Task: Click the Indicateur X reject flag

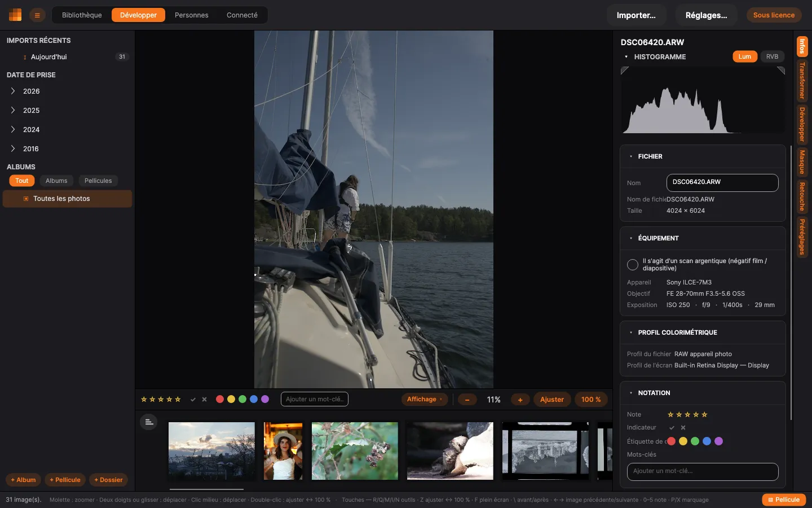Action: pos(683,428)
